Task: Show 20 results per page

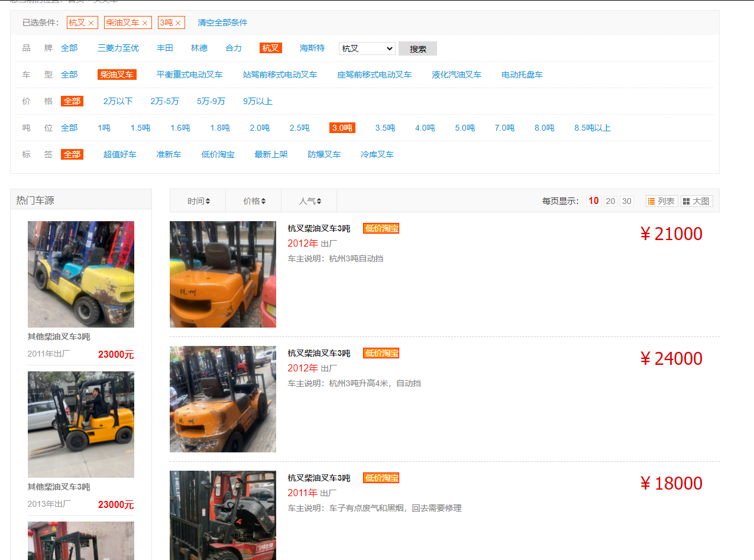Action: point(610,200)
